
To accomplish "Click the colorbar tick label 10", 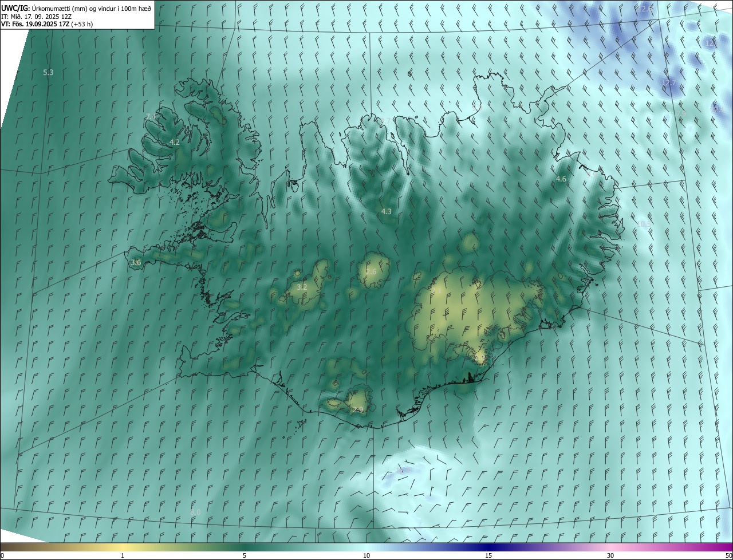I will (366, 555).
